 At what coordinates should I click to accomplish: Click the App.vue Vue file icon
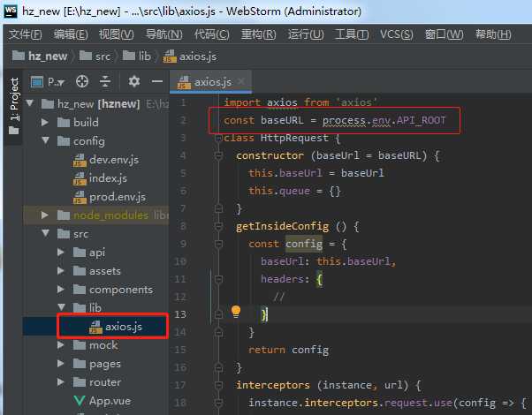(79, 401)
